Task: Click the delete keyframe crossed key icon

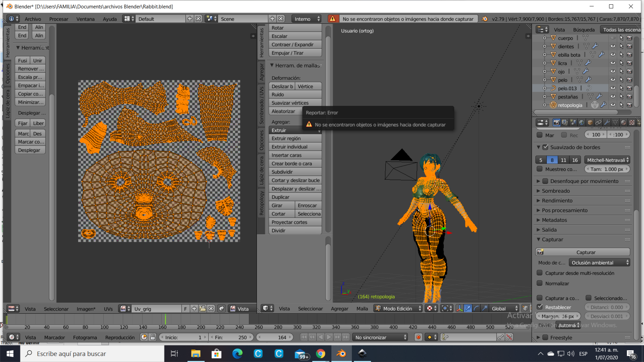Action: tap(509, 337)
